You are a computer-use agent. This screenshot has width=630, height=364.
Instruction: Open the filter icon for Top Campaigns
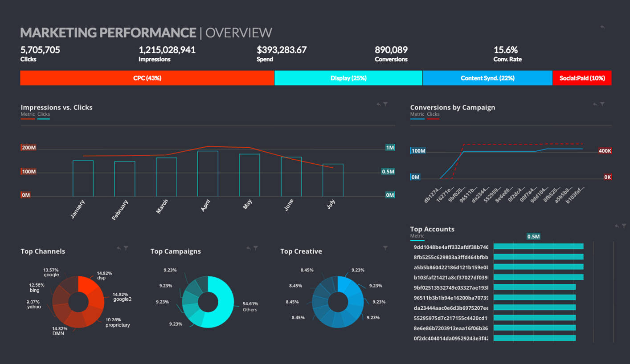click(255, 248)
